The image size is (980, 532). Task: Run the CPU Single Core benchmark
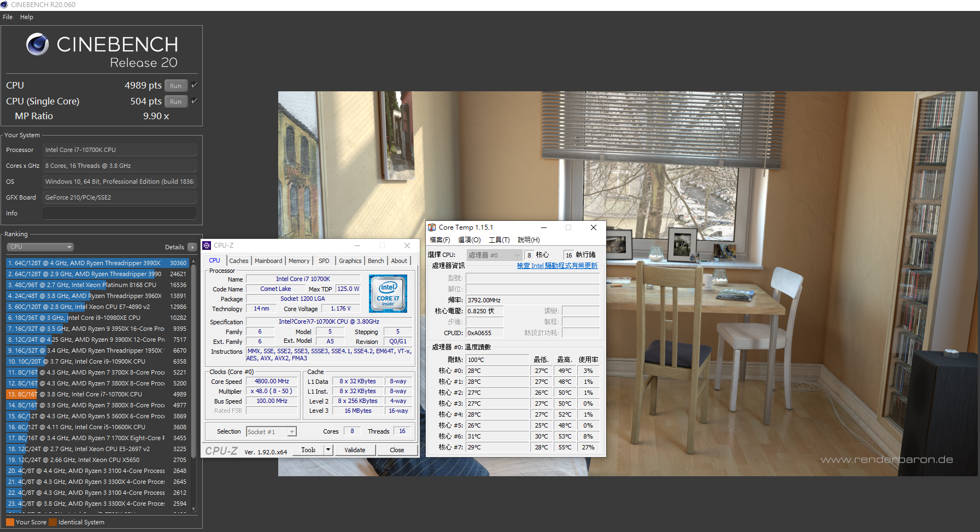coord(176,102)
